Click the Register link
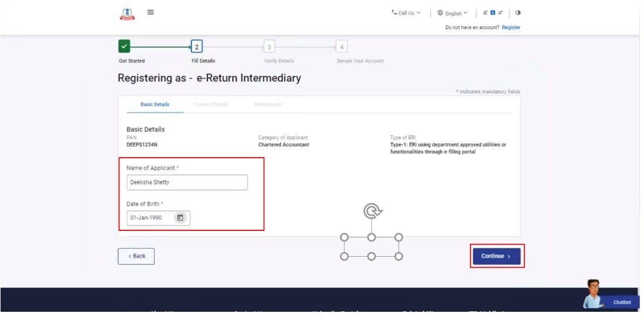The height and width of the screenshot is (320, 644). click(511, 28)
